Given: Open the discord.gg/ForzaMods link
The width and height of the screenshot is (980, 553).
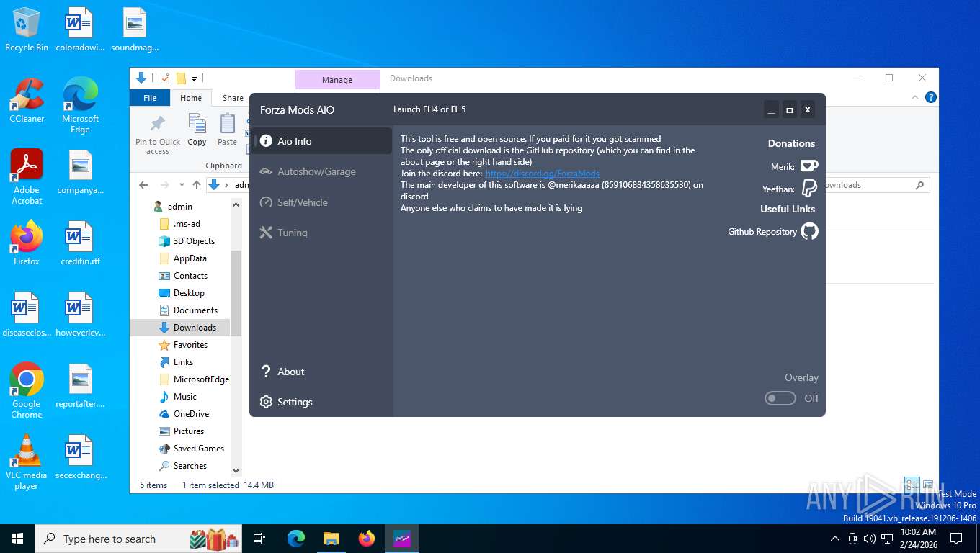Looking at the screenshot, I should coord(542,174).
